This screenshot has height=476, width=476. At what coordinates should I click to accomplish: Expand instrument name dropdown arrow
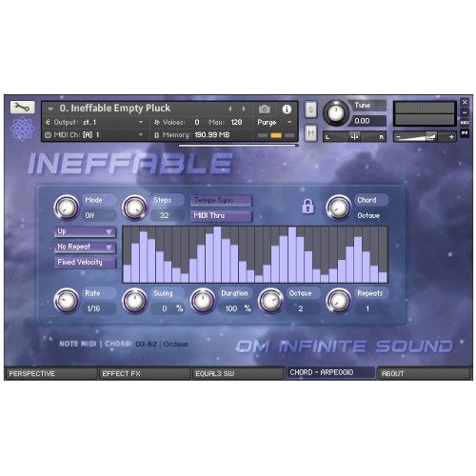50,109
